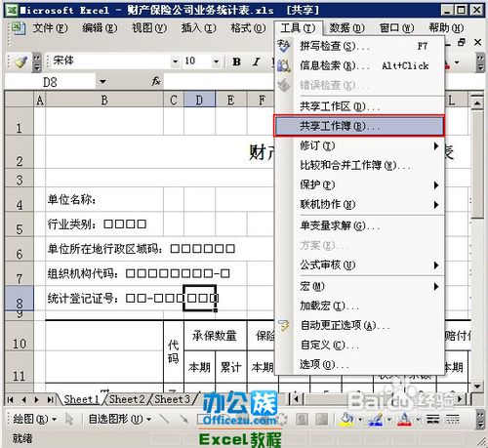
Task: Open the font size dropdown showing 10
Action: click(x=216, y=61)
